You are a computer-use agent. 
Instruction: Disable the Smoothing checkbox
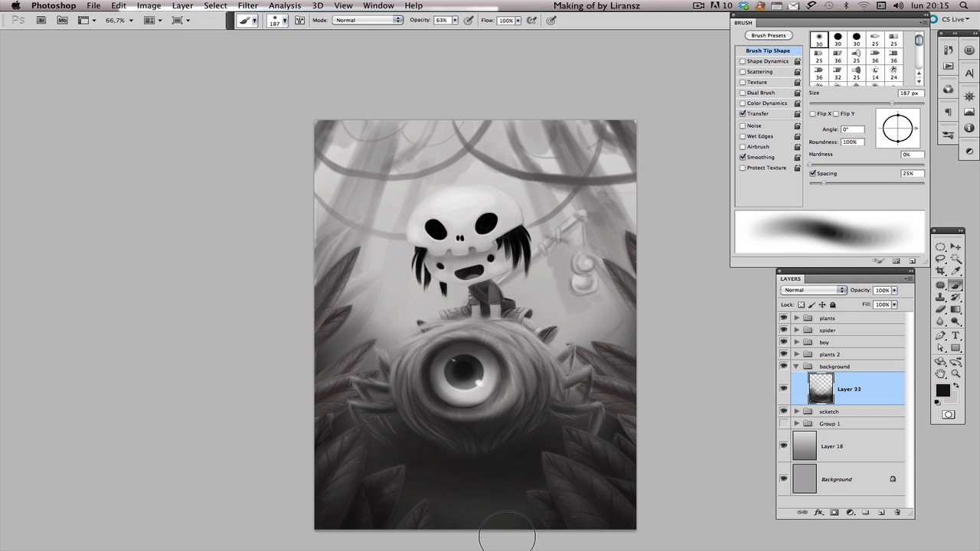point(743,157)
